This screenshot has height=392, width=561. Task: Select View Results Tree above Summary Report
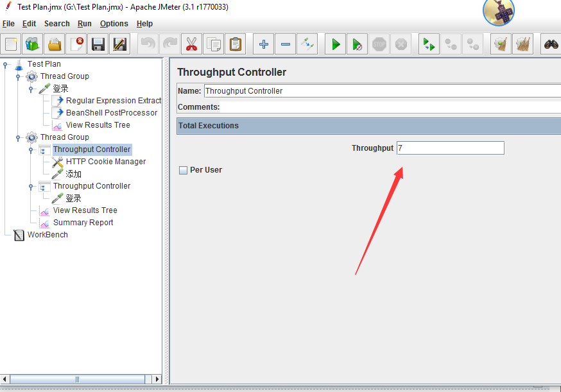tap(85, 210)
